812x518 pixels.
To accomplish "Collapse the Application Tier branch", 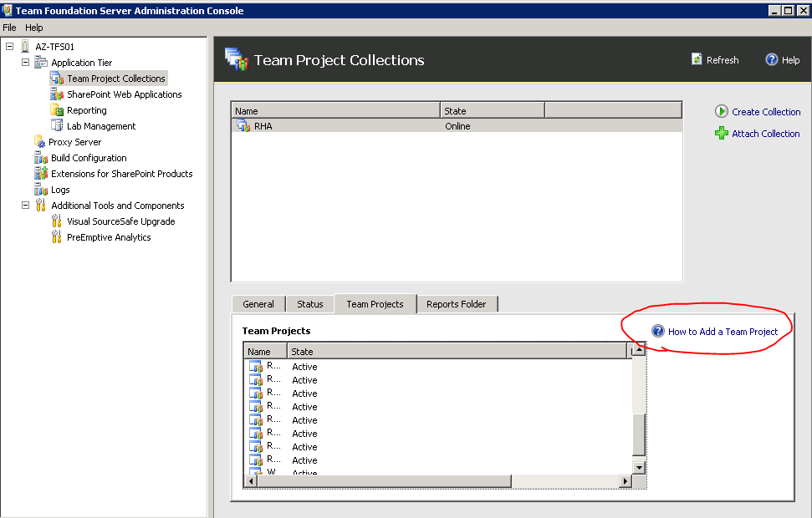I will click(x=24, y=62).
